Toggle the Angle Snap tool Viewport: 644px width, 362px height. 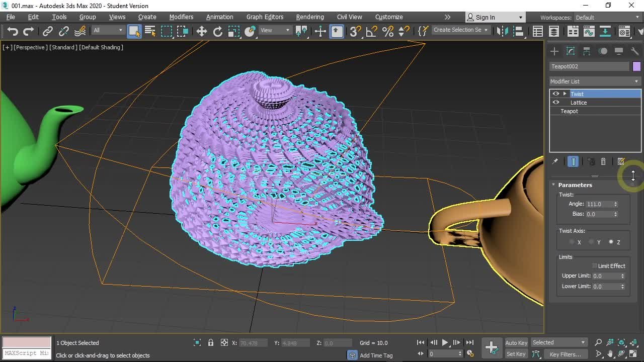(371, 31)
